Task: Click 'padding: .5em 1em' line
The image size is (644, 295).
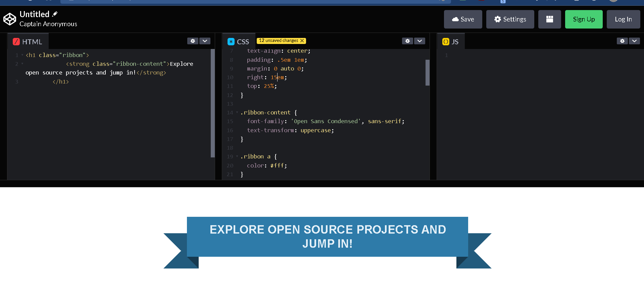Action: (x=277, y=60)
